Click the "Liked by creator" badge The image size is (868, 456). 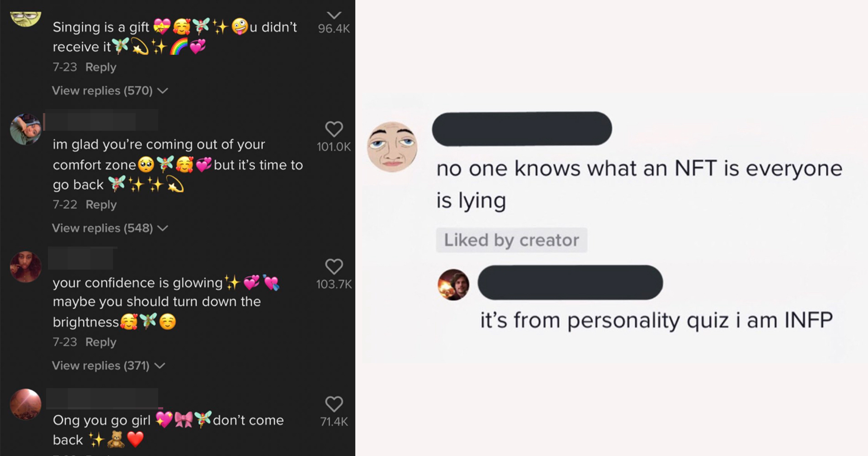coord(511,240)
